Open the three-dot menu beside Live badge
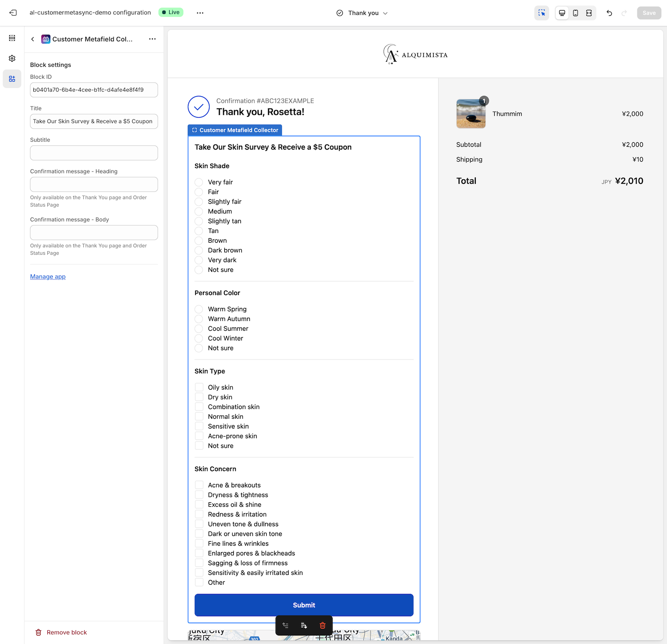Screen dimensions: 667x644 200,13
